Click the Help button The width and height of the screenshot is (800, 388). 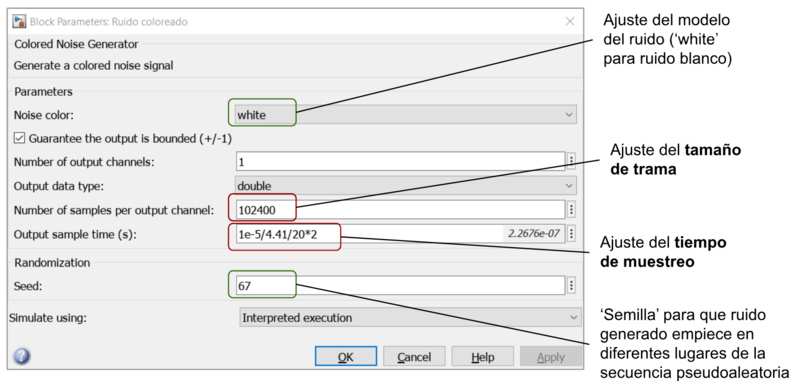pyautogui.click(x=482, y=356)
